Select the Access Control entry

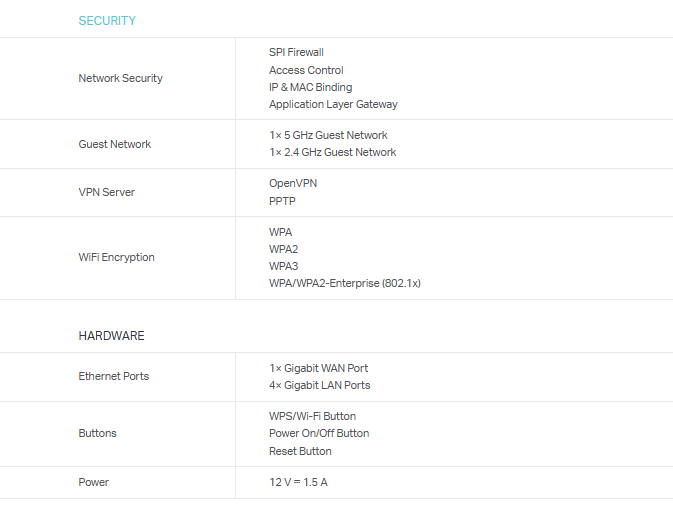(306, 70)
